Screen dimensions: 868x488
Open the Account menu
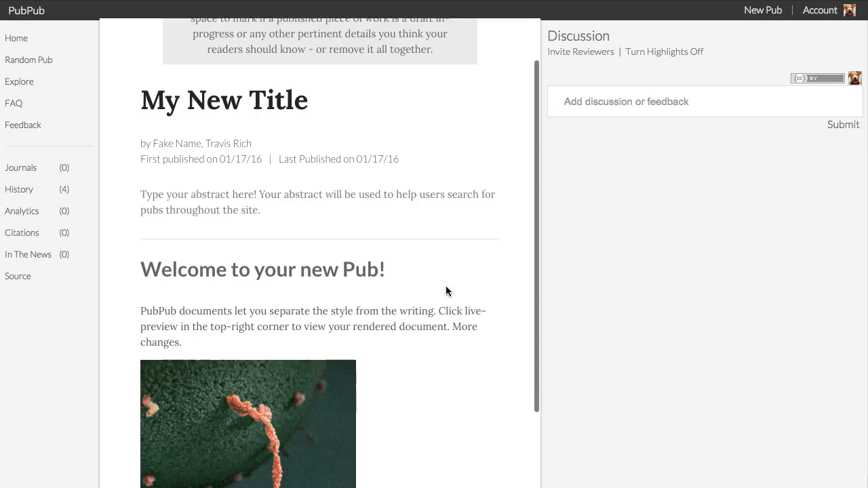[820, 10]
